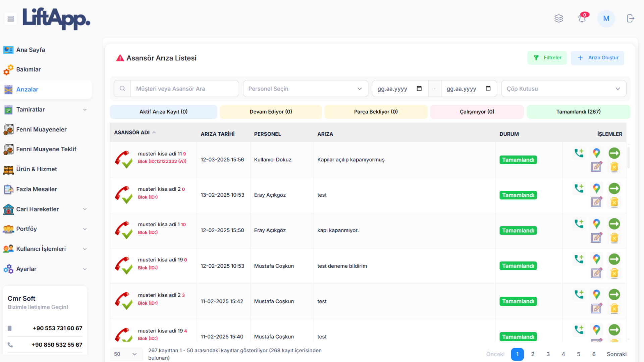Toggle the hamburger menu icon
Screen dimensions: 644x362
pyautogui.click(x=11, y=19)
